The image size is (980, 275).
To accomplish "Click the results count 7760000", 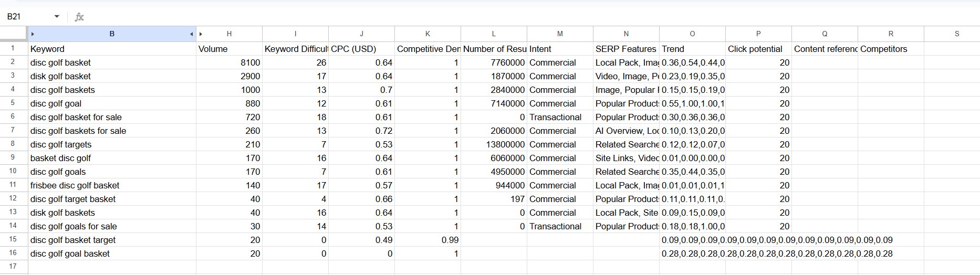I will click(494, 62).
